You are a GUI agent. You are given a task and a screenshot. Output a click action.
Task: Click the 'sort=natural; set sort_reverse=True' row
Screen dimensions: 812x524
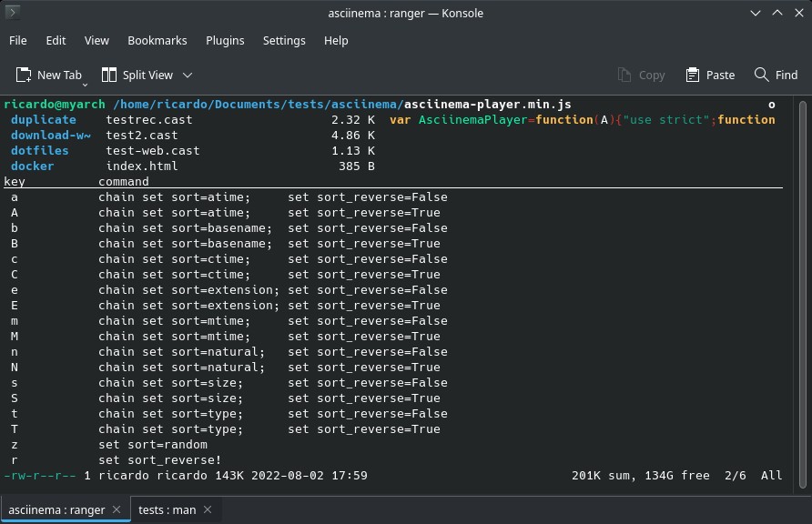click(269, 367)
